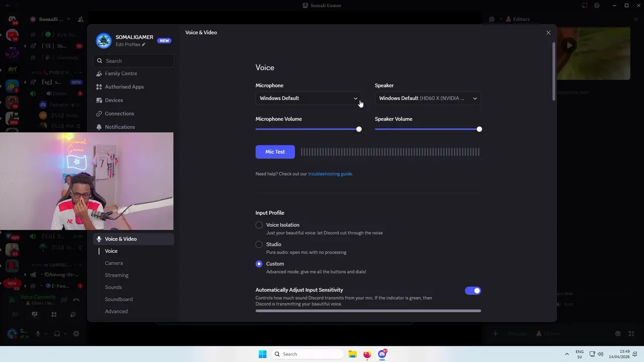This screenshot has width=644, height=362.
Task: Open the Speaker device dropdown
Action: (428, 98)
